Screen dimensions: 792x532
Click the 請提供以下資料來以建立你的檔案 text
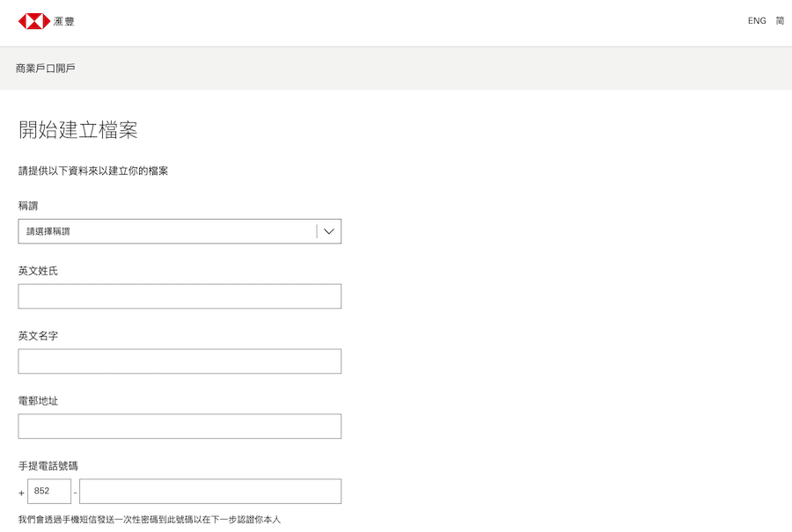(x=93, y=171)
